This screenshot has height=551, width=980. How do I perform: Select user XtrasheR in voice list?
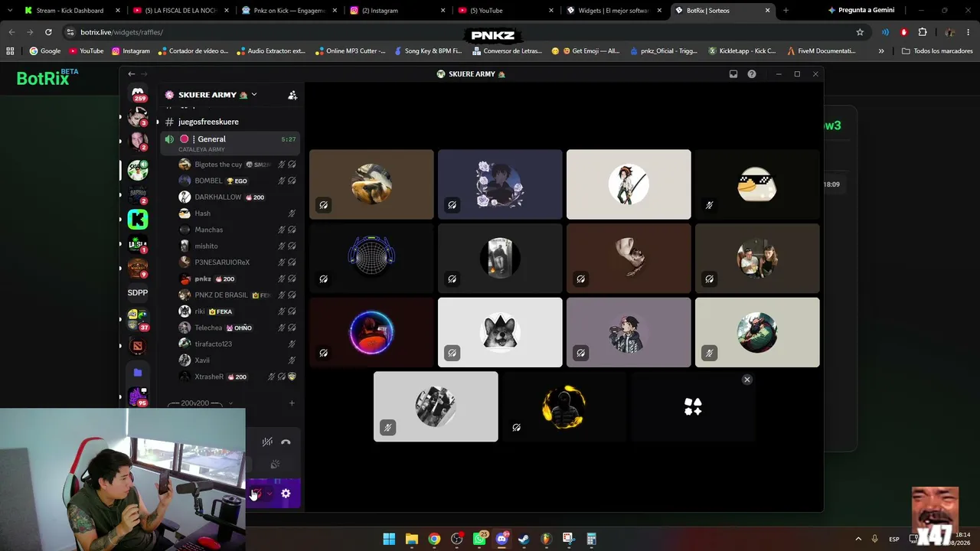pos(230,377)
